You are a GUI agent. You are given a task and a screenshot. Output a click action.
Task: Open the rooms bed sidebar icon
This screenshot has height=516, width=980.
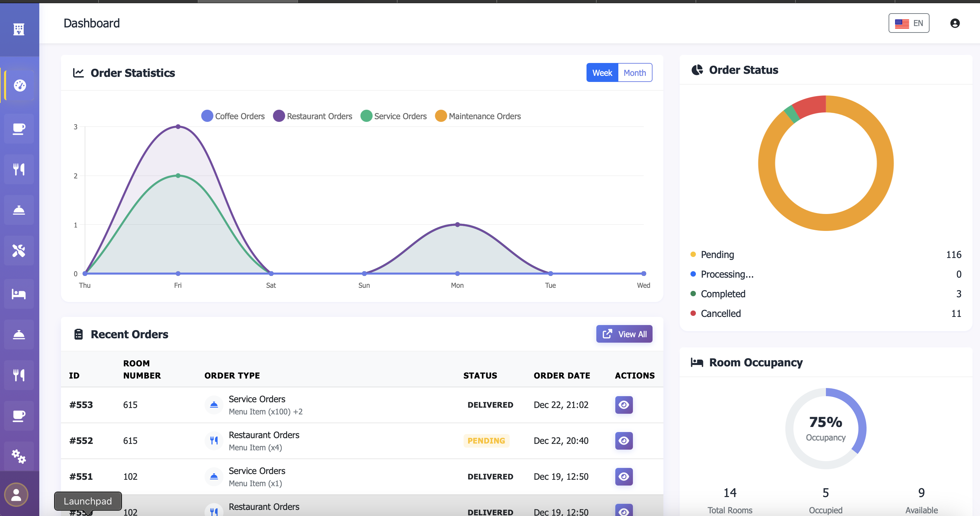tap(19, 294)
